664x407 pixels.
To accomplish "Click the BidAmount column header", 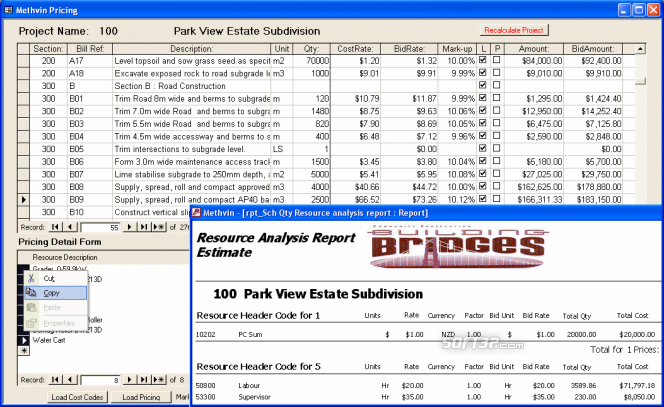I will pyautogui.click(x=592, y=49).
